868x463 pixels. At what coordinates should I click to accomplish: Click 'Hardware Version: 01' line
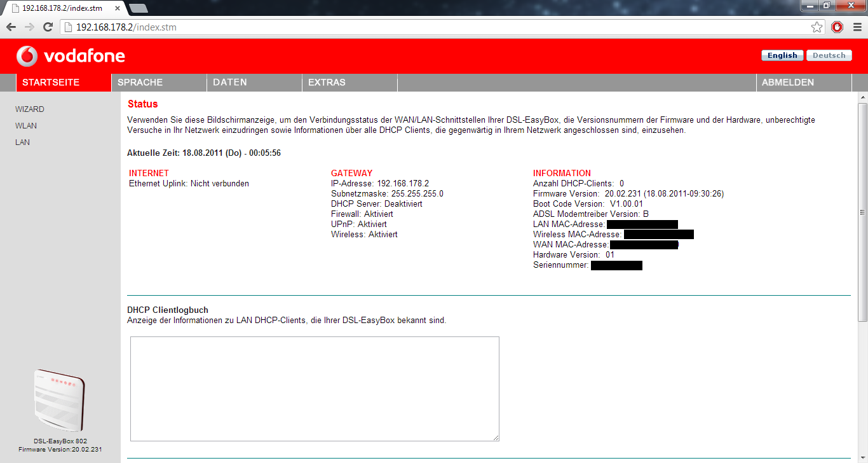[x=574, y=255]
